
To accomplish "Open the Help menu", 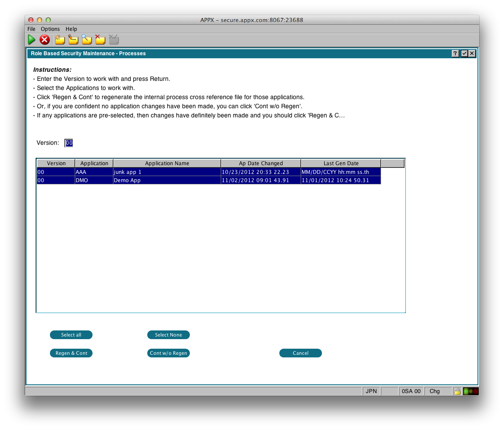I will [x=71, y=29].
